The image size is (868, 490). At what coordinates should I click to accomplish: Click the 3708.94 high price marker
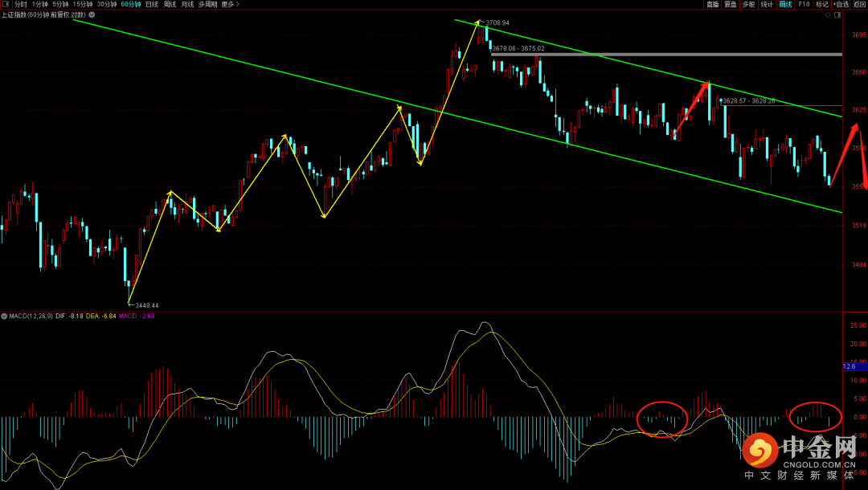coord(497,23)
